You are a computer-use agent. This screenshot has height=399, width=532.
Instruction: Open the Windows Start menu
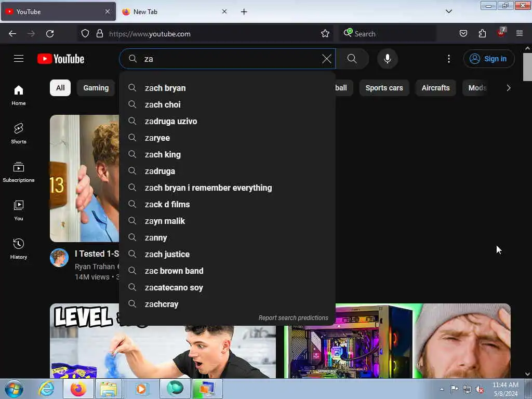click(x=14, y=389)
